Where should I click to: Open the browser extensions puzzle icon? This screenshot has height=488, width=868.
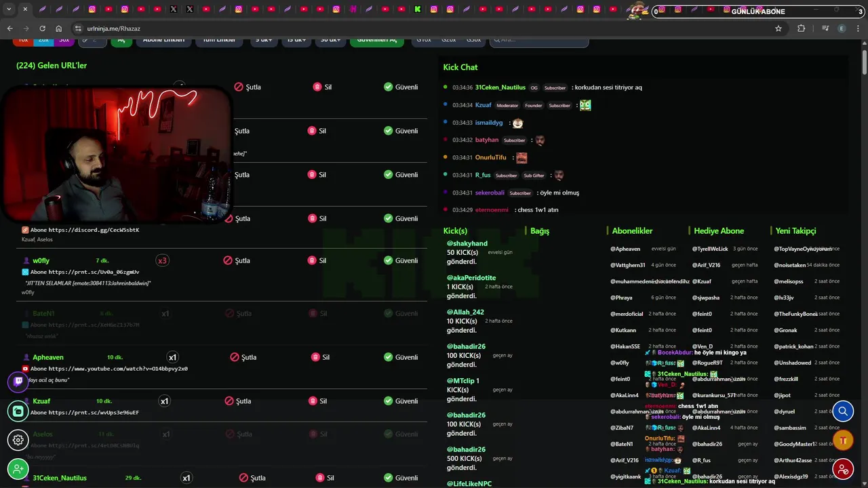(802, 28)
